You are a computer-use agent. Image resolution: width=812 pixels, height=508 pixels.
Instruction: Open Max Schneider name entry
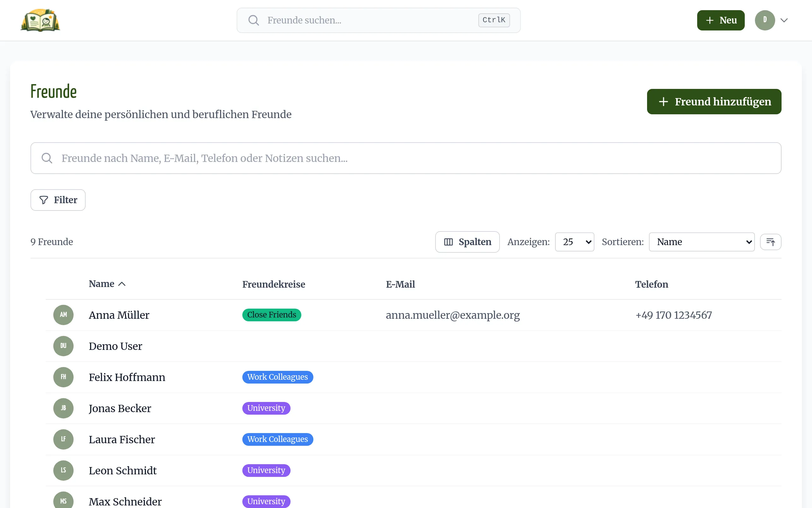point(125,501)
